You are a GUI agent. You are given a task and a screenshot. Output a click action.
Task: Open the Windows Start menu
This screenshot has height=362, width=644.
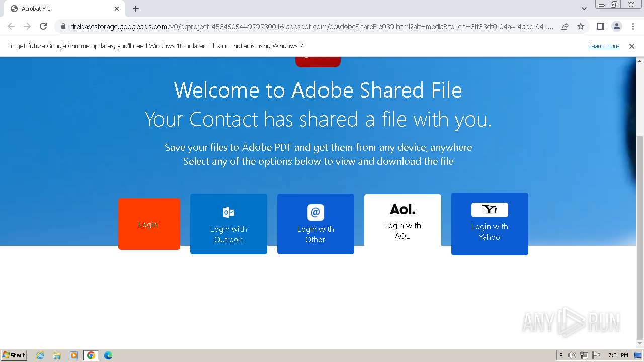pyautogui.click(x=14, y=355)
